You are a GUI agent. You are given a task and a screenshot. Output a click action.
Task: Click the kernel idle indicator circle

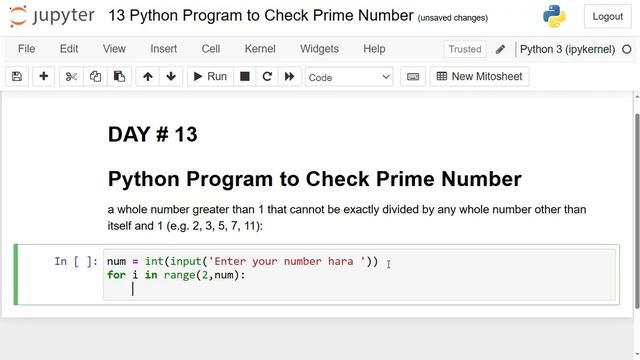pyautogui.click(x=627, y=49)
